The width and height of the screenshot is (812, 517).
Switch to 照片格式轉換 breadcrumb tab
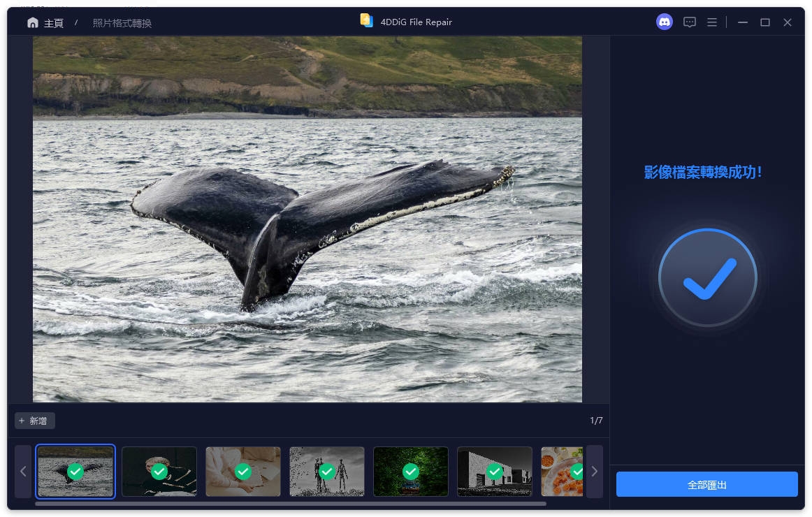coord(122,22)
